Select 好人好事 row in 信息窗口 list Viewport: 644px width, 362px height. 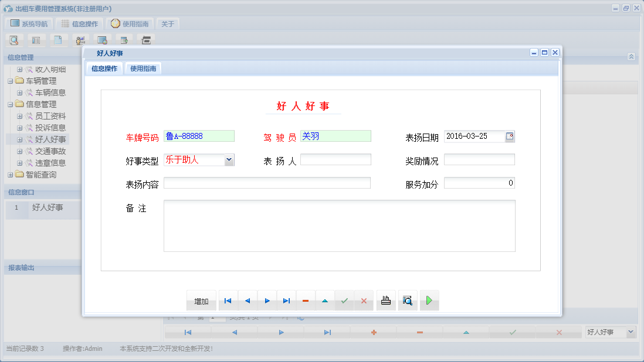tap(43, 207)
